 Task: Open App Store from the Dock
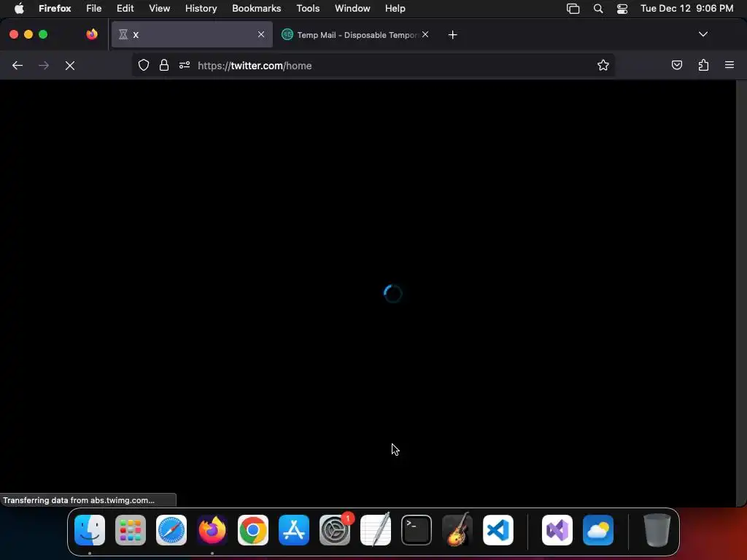click(294, 530)
